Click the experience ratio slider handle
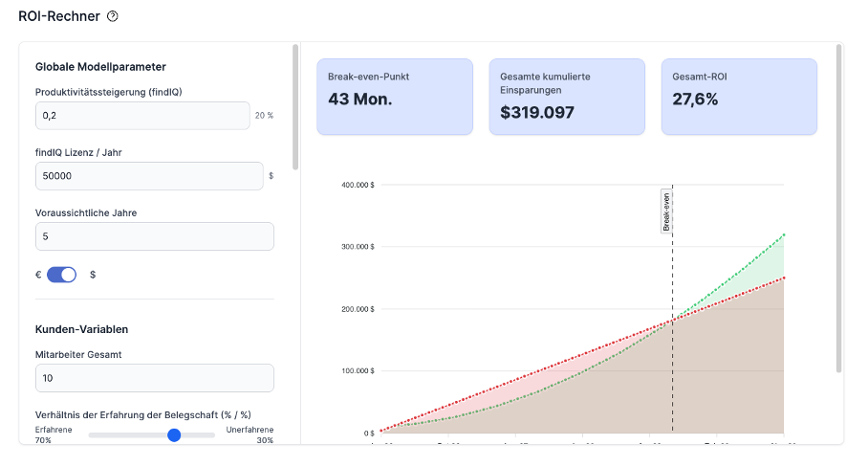This screenshot has width=868, height=467. click(x=174, y=434)
